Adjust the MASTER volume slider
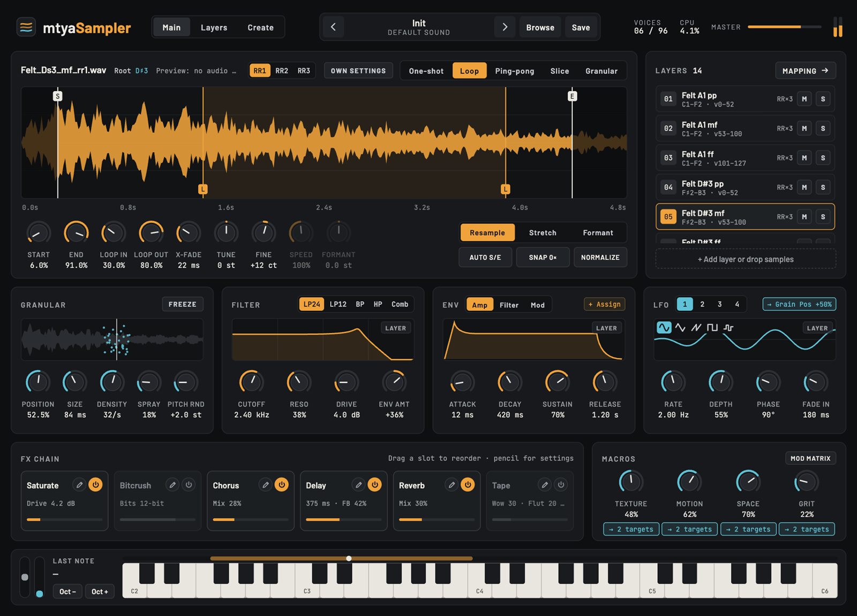This screenshot has width=857, height=616. tap(784, 27)
